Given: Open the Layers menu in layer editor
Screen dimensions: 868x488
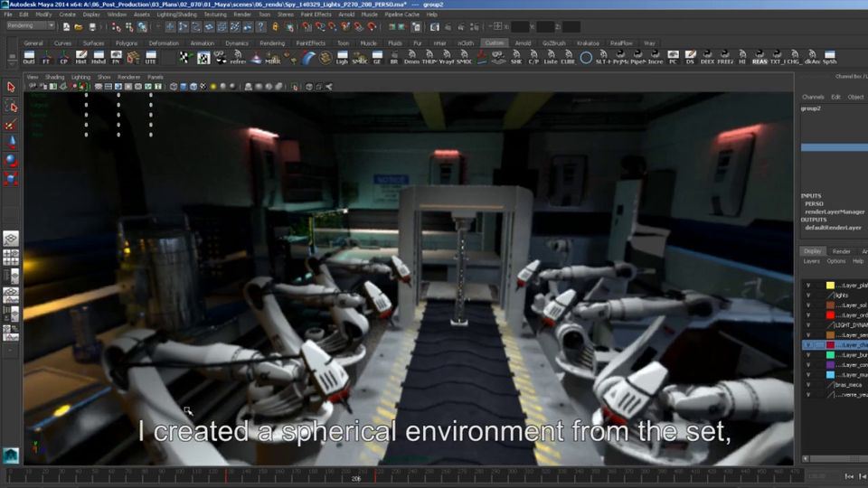Looking at the screenshot, I should pos(811,261).
